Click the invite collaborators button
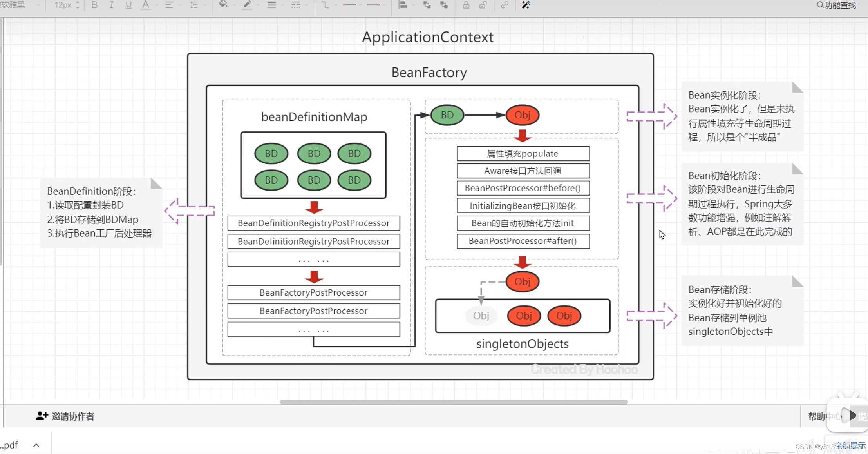This screenshot has width=868, height=454. pos(65,416)
